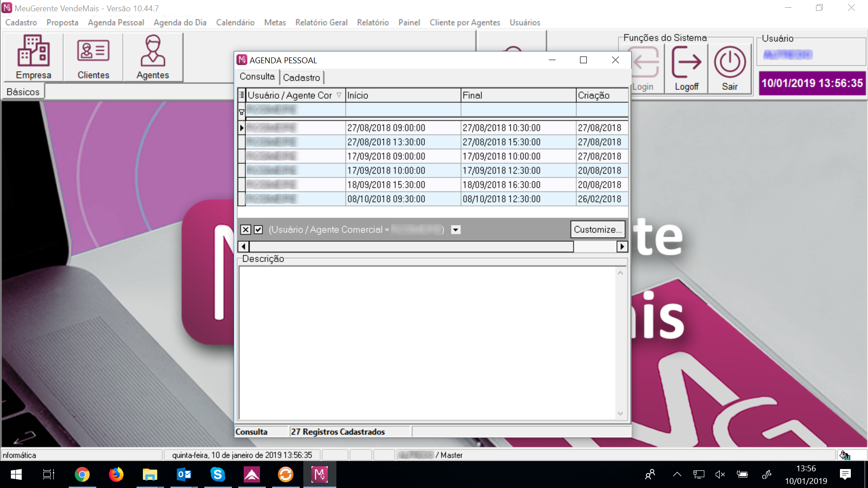Viewport: 868px width, 488px height.
Task: Switch to the Cadastro tab
Action: tap(302, 77)
